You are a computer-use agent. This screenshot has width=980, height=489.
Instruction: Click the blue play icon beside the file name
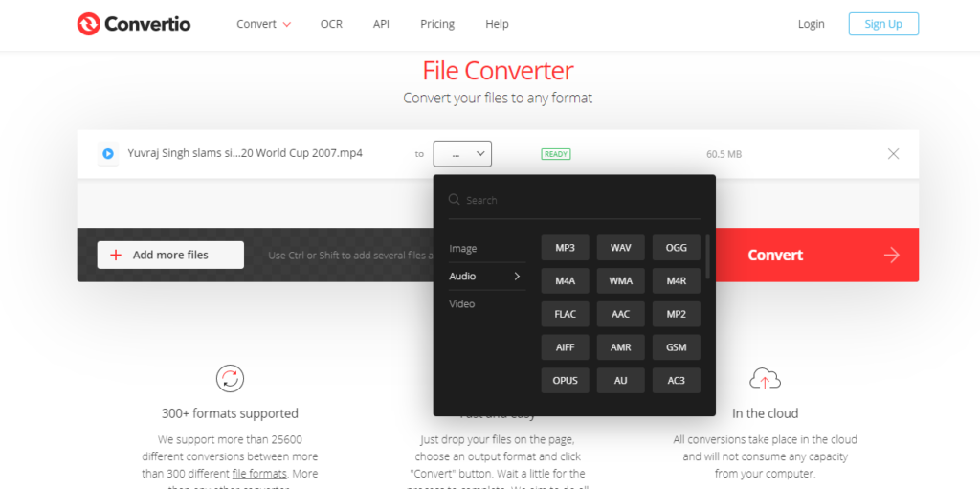pyautogui.click(x=108, y=153)
